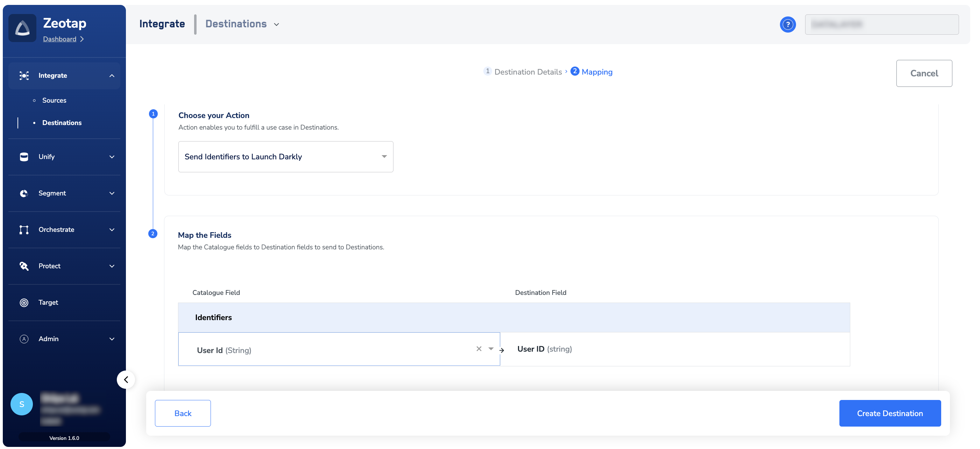This screenshot has height=449, width=980.
Task: Open Target from the sidebar
Action: click(48, 302)
